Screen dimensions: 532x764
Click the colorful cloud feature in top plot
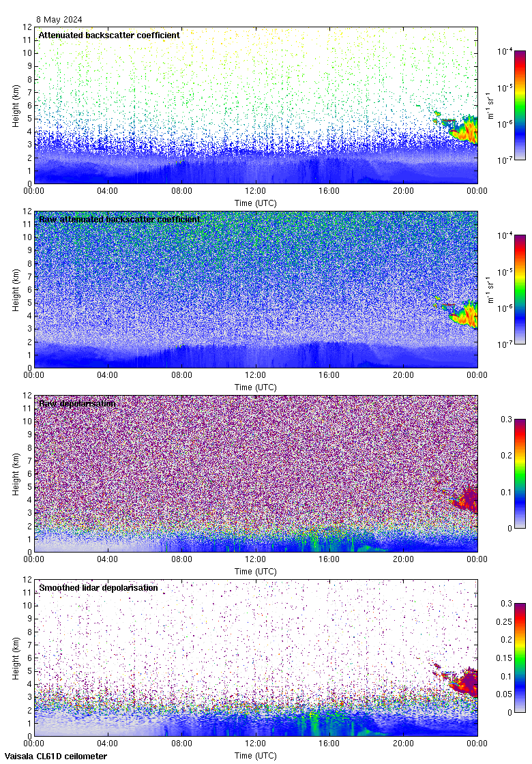coord(464,129)
